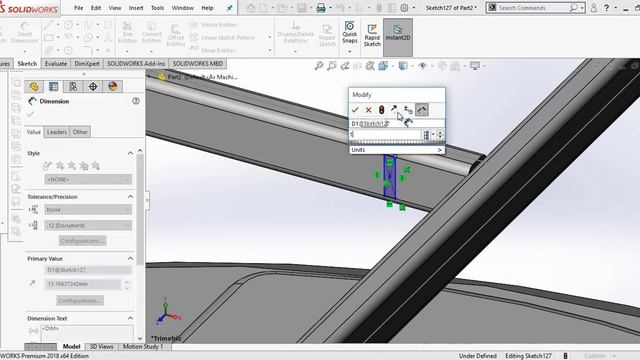Switch to SOLIDWORKS Add-Ins tab

click(136, 64)
